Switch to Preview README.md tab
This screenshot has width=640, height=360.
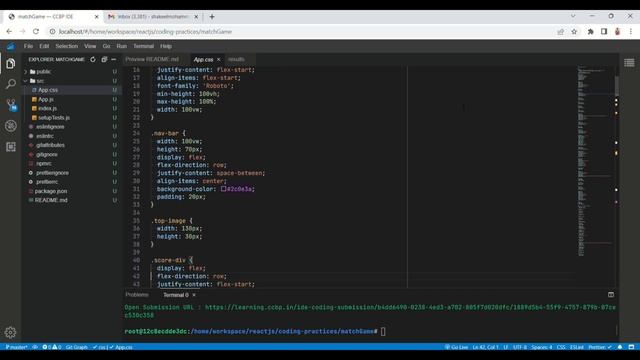click(x=152, y=59)
